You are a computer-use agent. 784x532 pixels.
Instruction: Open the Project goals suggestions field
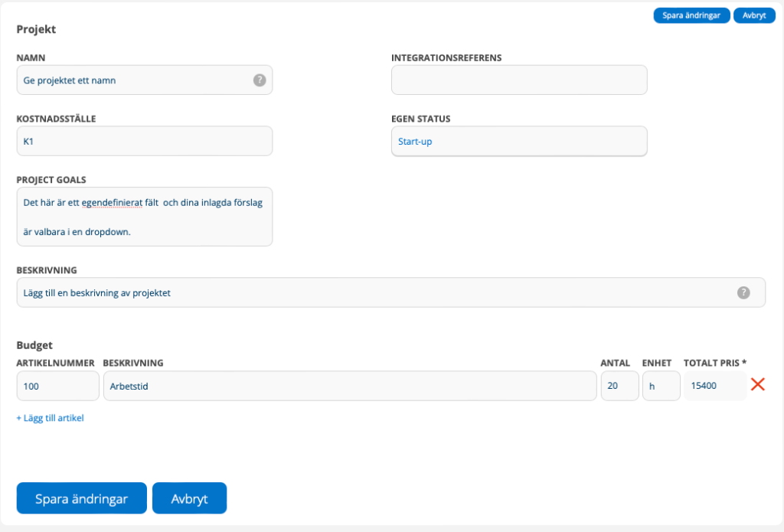click(144, 217)
